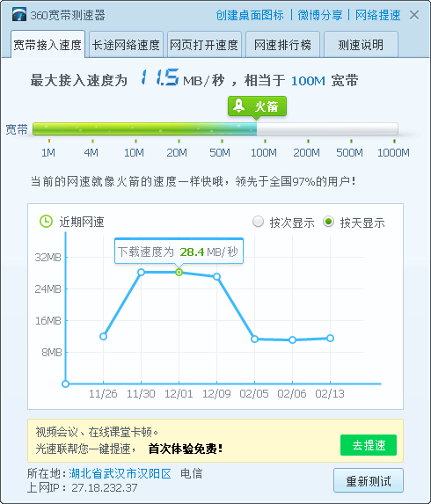Click the 近期网速 heading
The image size is (431, 504).
point(82,222)
